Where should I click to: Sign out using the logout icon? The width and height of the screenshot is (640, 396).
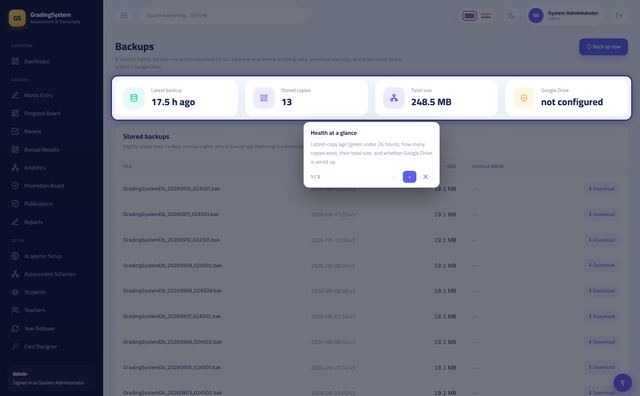pos(619,16)
